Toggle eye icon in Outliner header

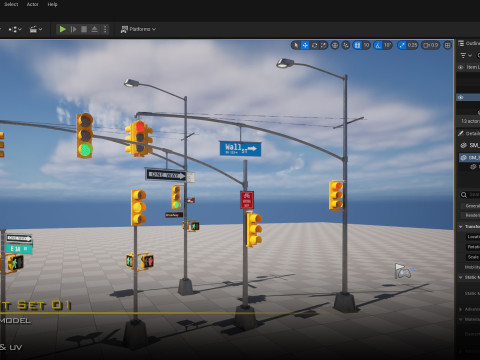[x=461, y=67]
